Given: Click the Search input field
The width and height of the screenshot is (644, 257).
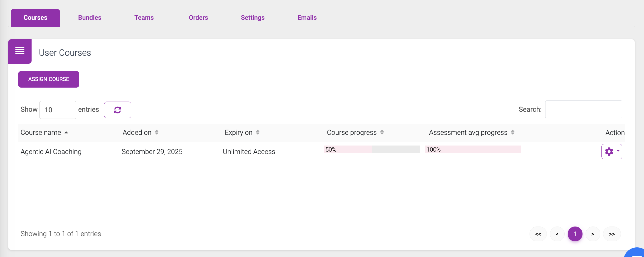Looking at the screenshot, I should pos(583,109).
